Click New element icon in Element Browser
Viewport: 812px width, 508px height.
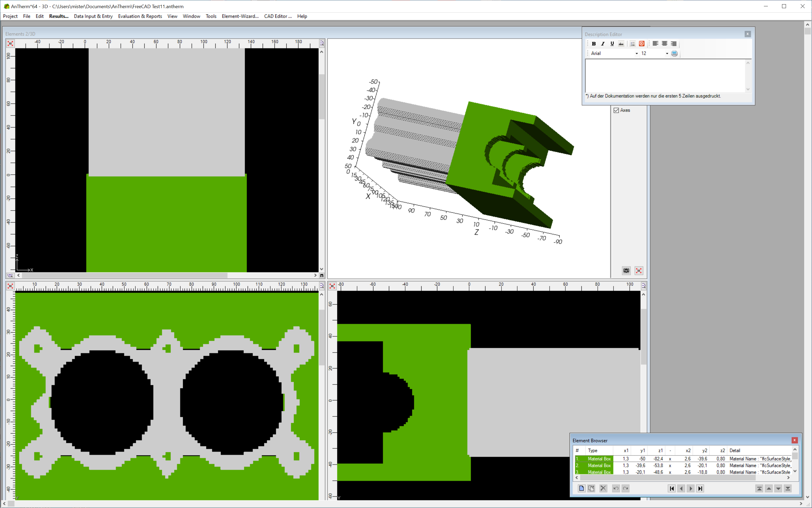(x=581, y=488)
